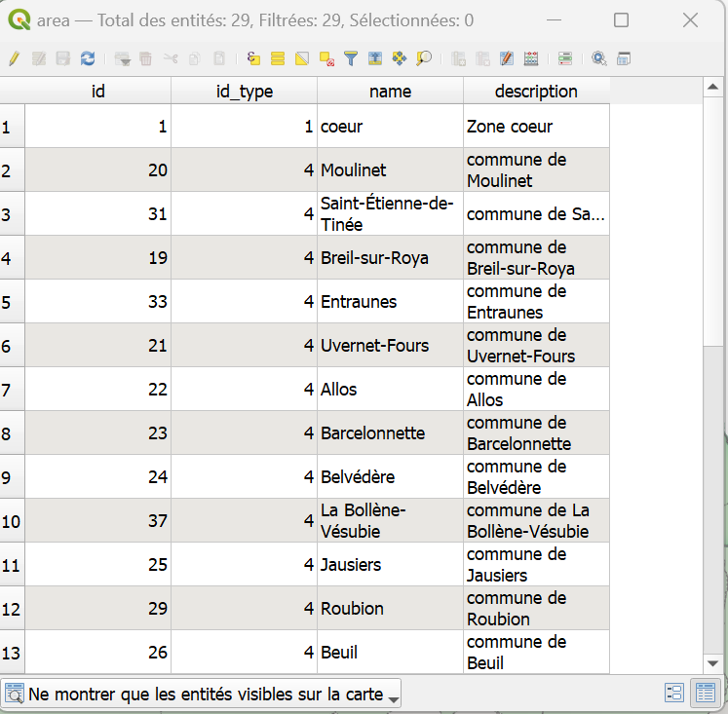
Task: Select row 1 via its row header
Action: 12,127
